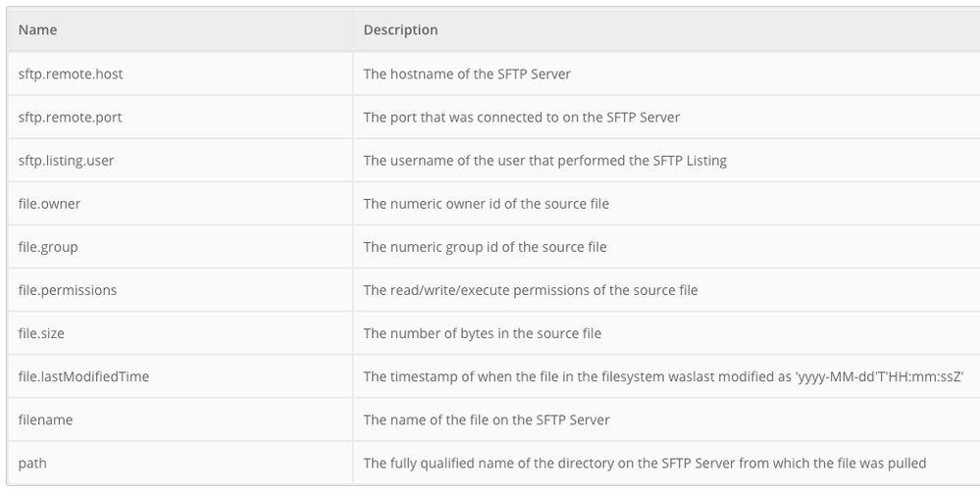980x491 pixels.
Task: Select the file.group attribute name
Action: 48,247
